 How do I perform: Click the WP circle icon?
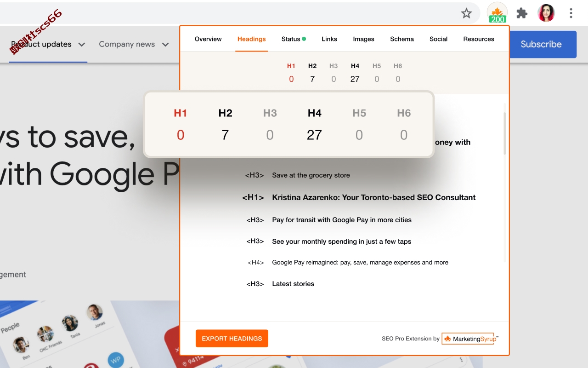[x=115, y=360]
